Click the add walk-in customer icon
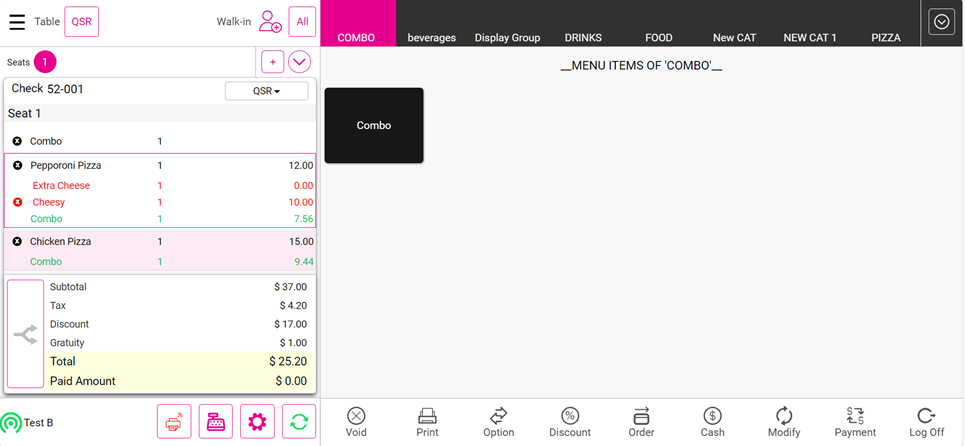 tap(270, 21)
